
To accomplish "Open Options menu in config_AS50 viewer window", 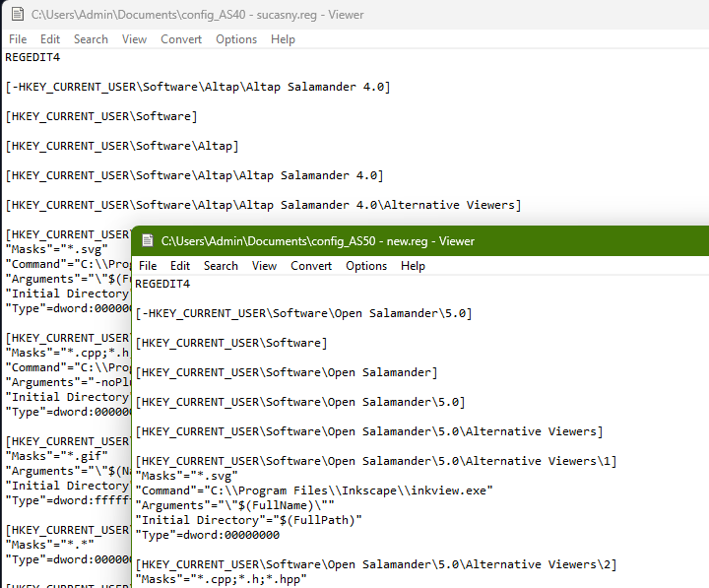I will click(366, 266).
